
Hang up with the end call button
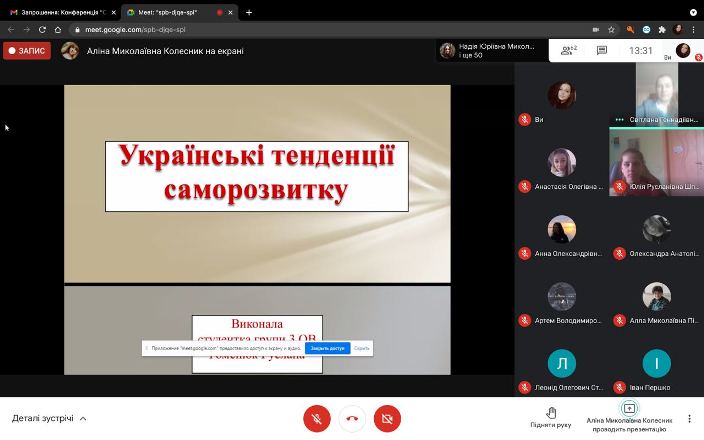(352, 418)
